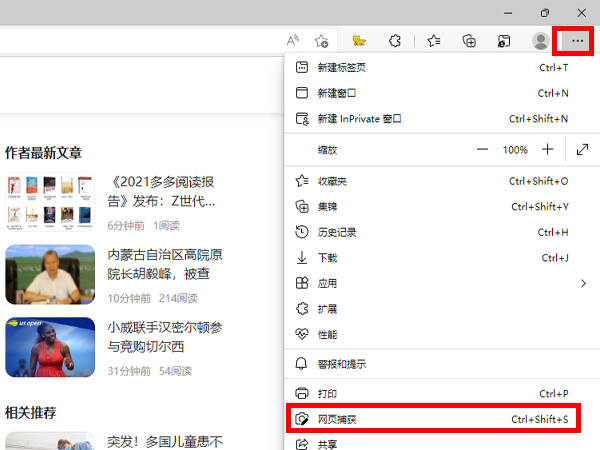Open the Settings and more ellipsis menu
The width and height of the screenshot is (600, 450).
point(577,41)
